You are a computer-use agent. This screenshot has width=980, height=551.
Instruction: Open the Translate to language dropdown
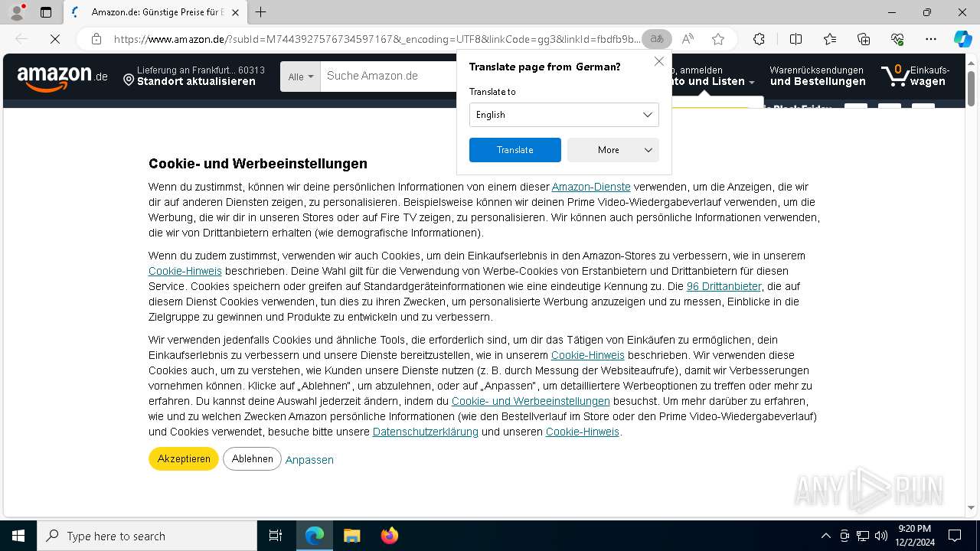[563, 115]
